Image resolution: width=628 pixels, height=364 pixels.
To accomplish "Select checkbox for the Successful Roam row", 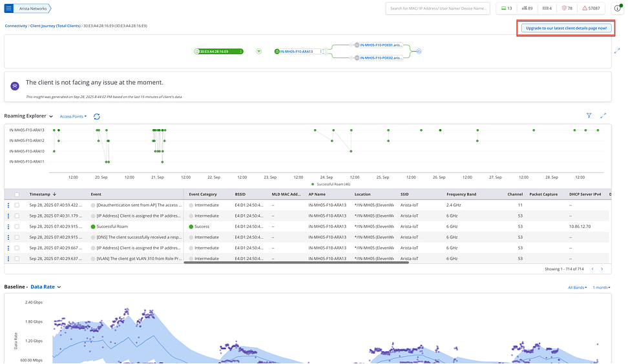I will [17, 227].
